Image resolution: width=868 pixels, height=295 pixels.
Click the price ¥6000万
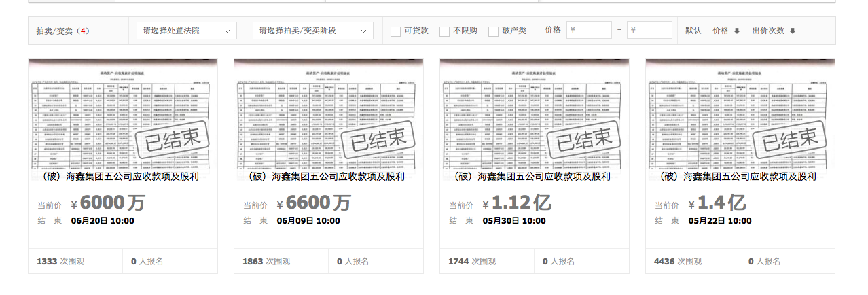coord(108,203)
